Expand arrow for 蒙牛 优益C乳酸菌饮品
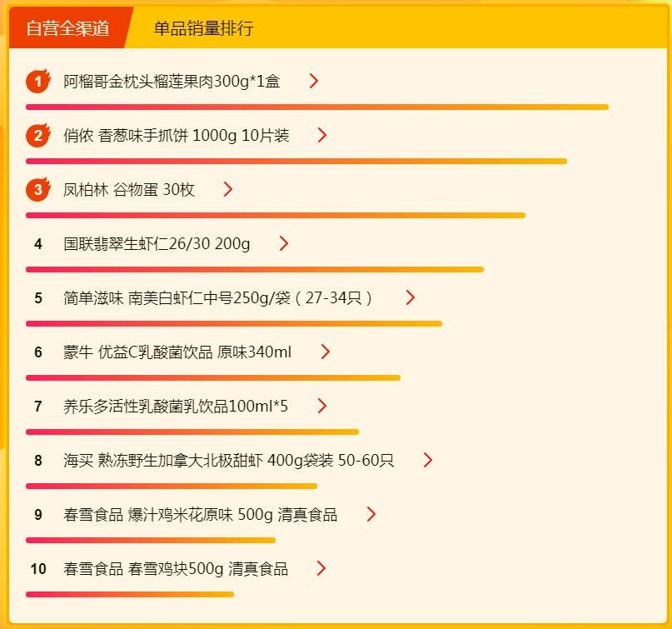Viewport: 672px width, 629px height. (326, 352)
